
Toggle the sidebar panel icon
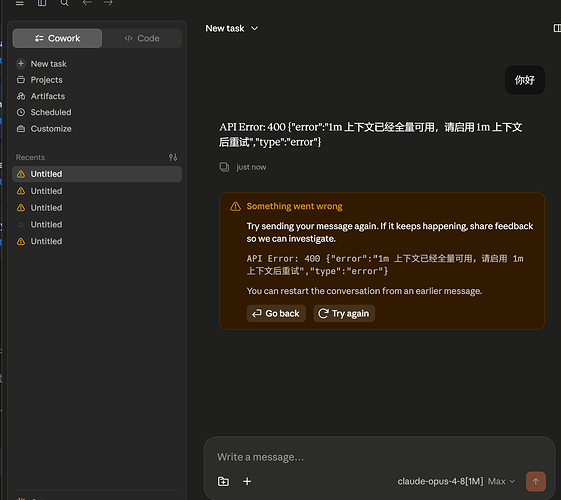pos(42,3)
